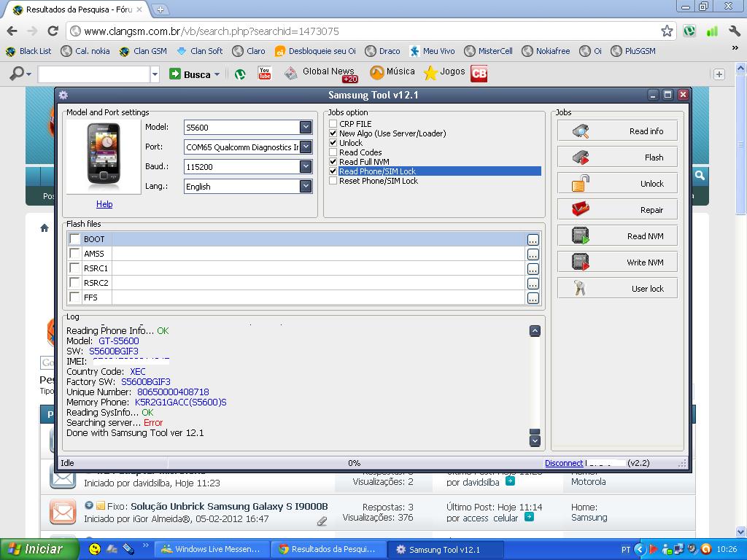The height and width of the screenshot is (560, 747).
Task: Tick the FFS flash file checkbox
Action: (x=75, y=297)
